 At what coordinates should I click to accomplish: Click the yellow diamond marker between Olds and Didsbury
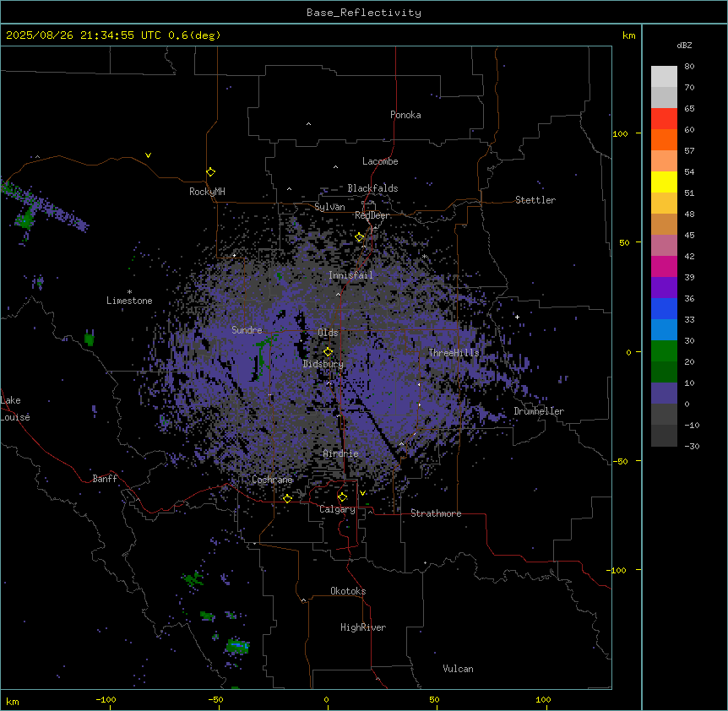(x=329, y=352)
